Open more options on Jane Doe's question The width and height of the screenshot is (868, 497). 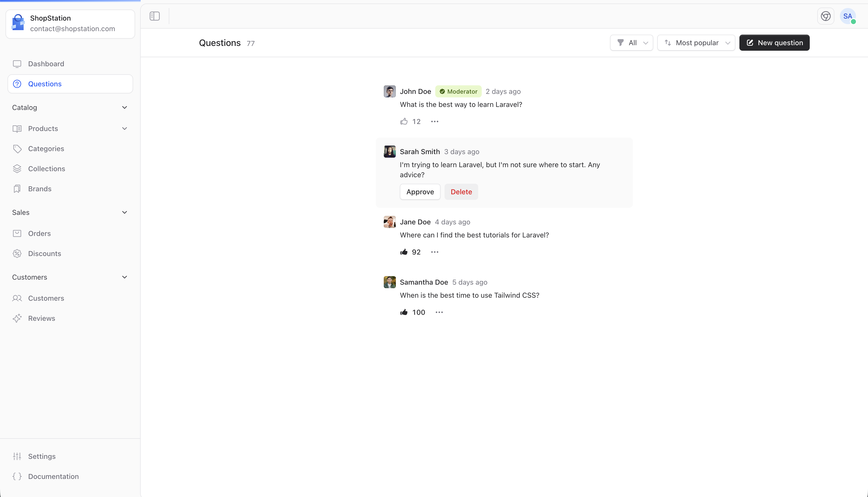pyautogui.click(x=434, y=252)
